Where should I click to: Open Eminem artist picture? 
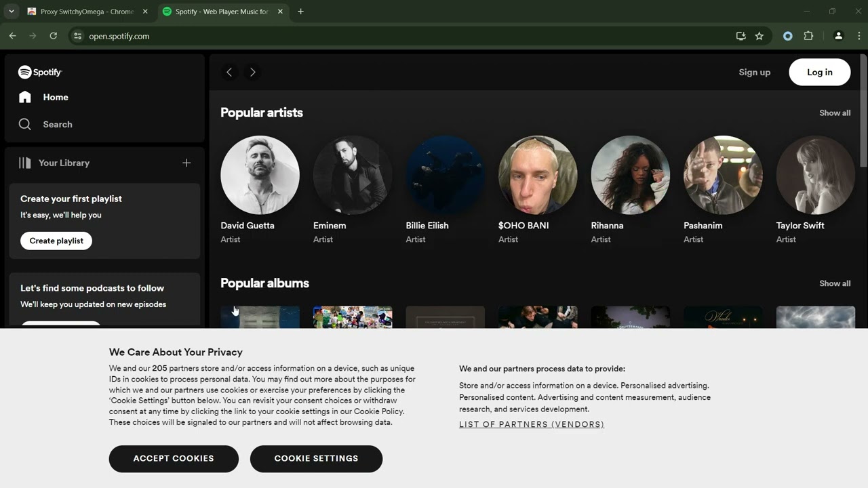[x=353, y=175]
